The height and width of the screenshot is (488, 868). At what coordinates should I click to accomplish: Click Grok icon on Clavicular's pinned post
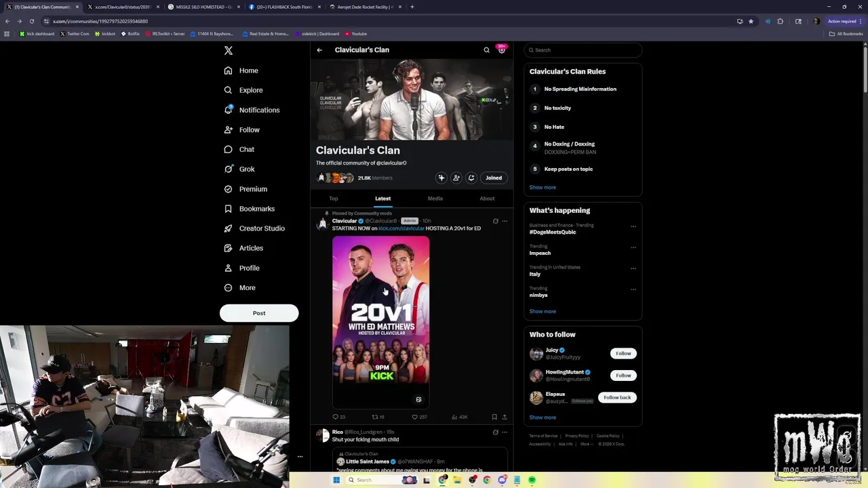(x=496, y=221)
